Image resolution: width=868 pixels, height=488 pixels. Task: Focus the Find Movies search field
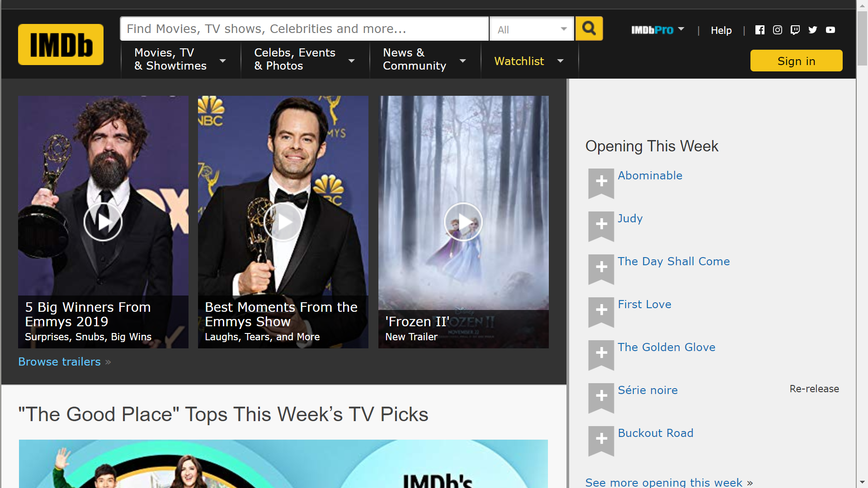[304, 29]
